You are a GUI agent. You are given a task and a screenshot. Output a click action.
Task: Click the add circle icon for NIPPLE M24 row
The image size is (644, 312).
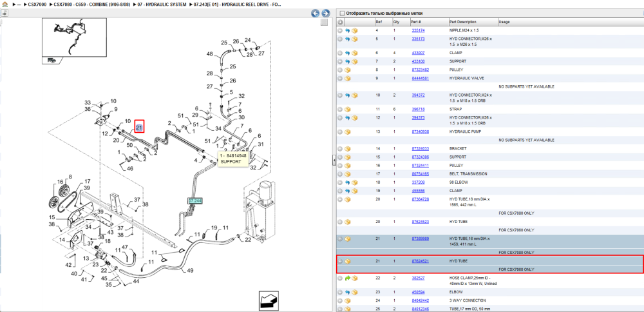pos(340,30)
